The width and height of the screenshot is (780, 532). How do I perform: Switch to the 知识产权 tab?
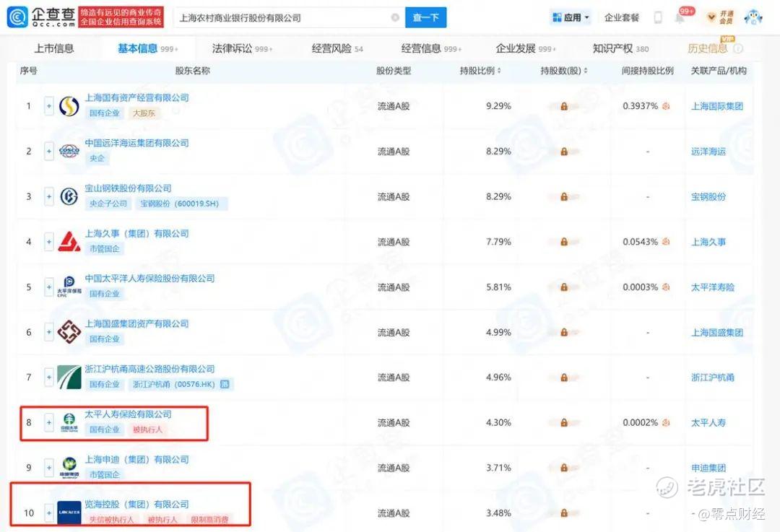point(620,48)
